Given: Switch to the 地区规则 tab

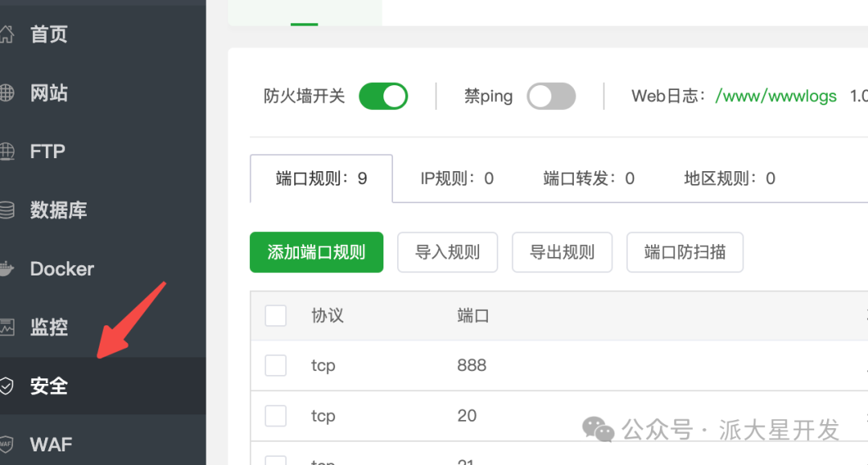Looking at the screenshot, I should pos(730,178).
